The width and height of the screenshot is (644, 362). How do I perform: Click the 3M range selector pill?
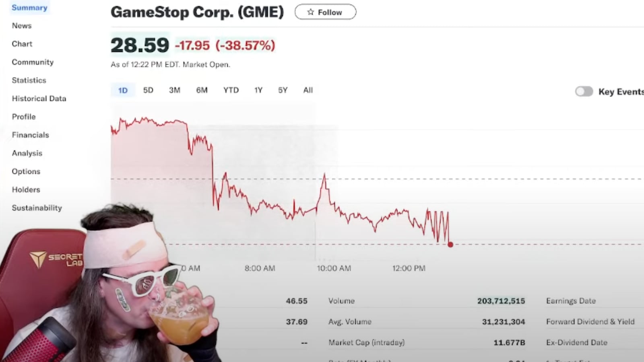click(x=175, y=90)
